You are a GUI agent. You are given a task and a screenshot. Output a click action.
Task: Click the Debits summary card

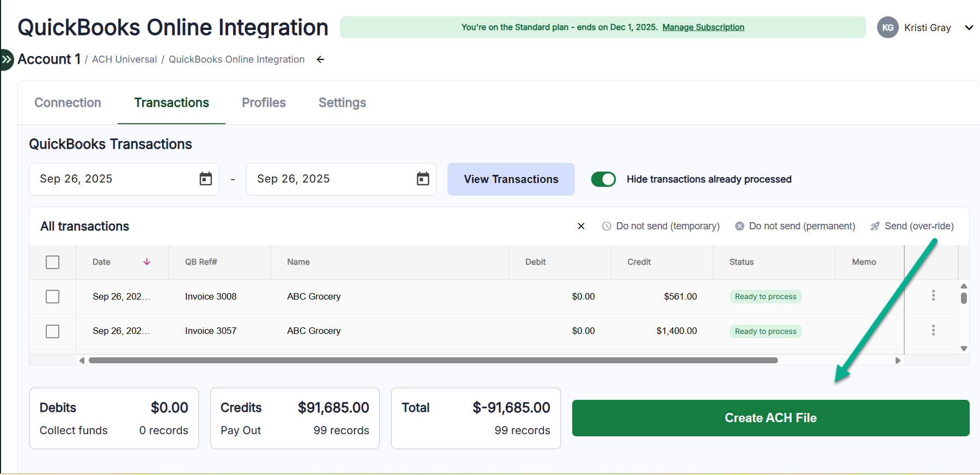[x=114, y=418]
